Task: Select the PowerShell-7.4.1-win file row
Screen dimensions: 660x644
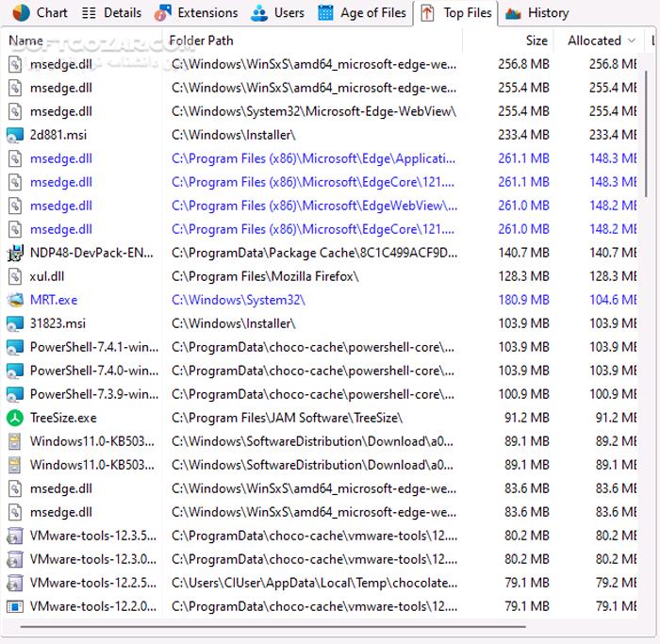Action: point(322,347)
